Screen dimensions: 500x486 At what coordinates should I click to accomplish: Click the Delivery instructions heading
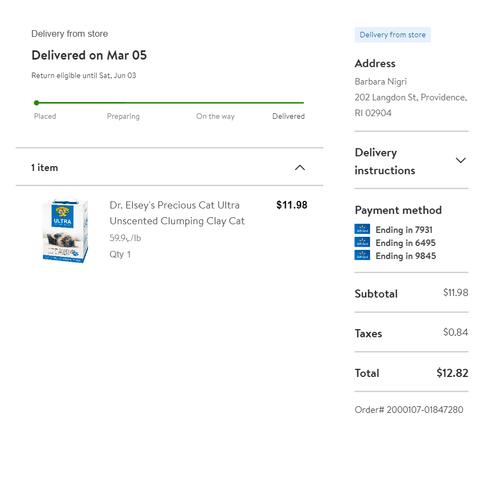pyautogui.click(x=385, y=161)
